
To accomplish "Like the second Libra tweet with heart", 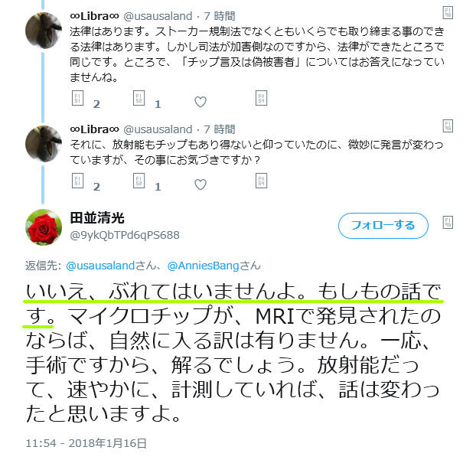I will [201, 184].
